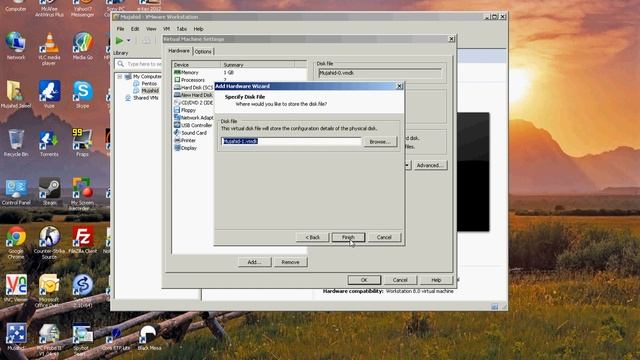Open the Control Panel desktop icon

click(16, 191)
